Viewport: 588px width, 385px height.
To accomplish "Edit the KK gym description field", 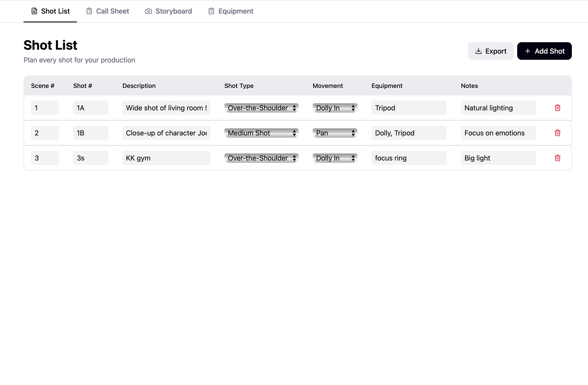I will [x=166, y=158].
